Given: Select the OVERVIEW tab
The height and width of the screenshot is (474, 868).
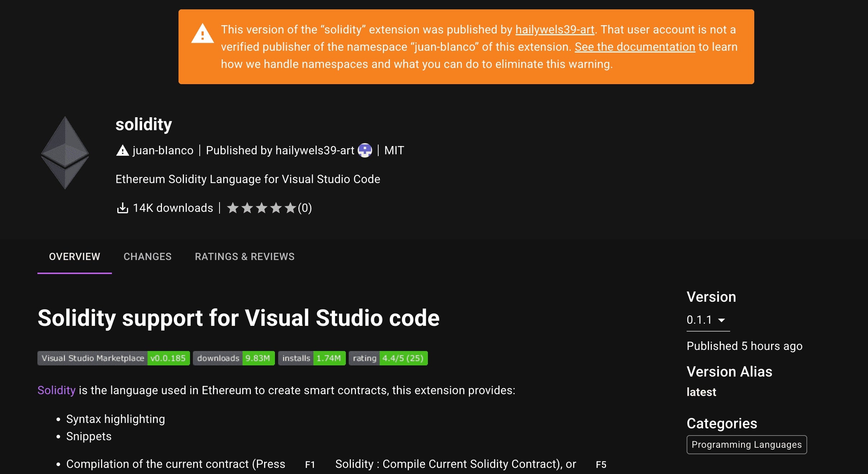Looking at the screenshot, I should pyautogui.click(x=74, y=256).
